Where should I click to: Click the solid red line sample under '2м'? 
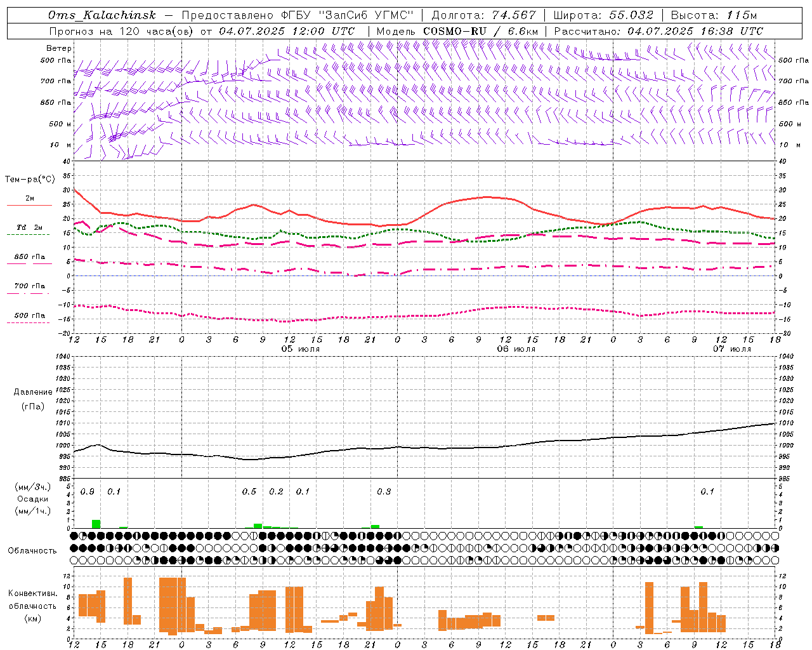[x=29, y=206]
